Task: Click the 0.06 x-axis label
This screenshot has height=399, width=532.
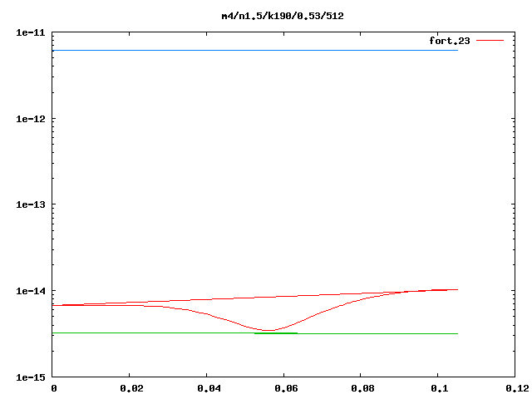Action: point(286,388)
